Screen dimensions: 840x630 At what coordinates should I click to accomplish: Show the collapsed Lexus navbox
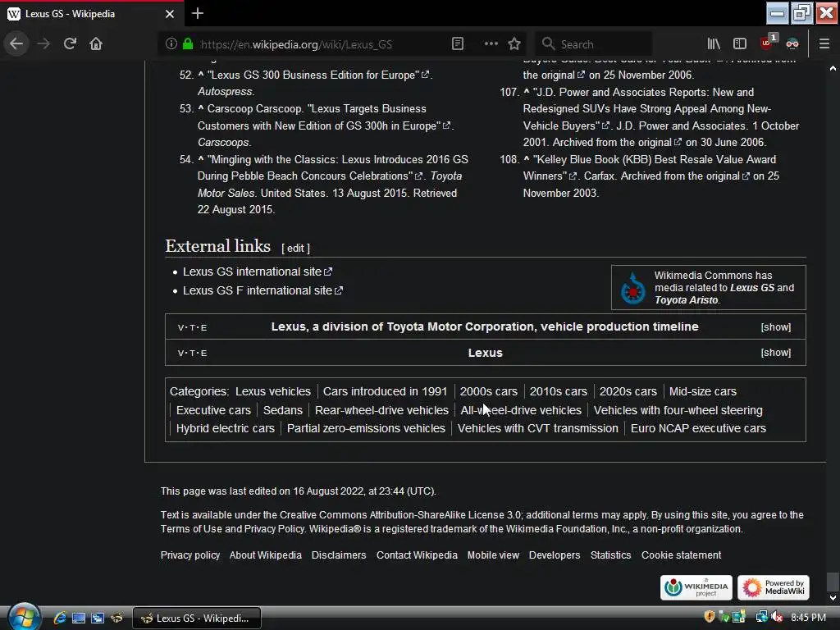(776, 353)
